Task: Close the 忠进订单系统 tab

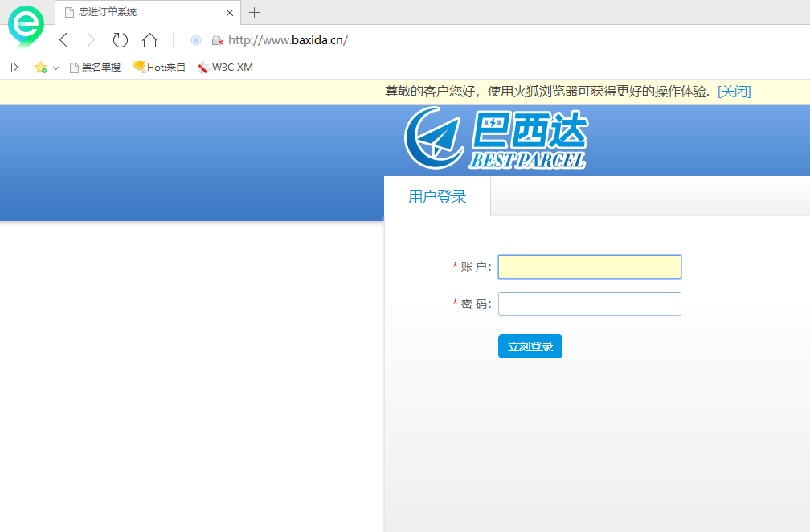Action: click(230, 13)
